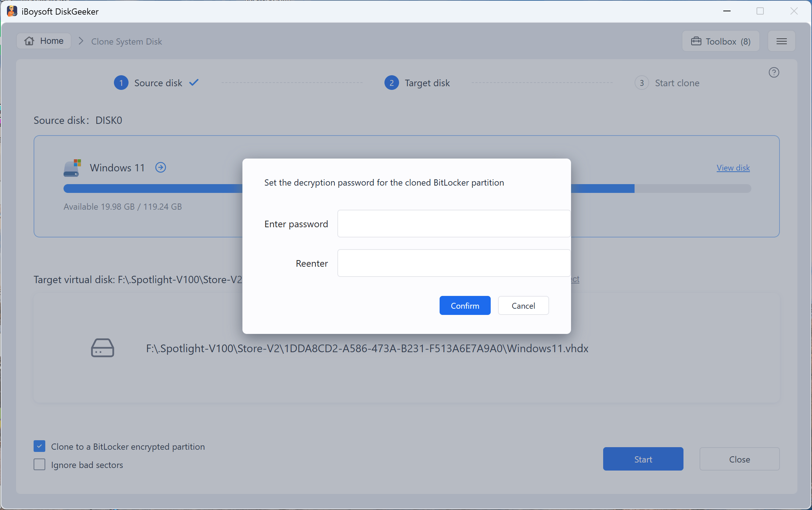This screenshot has width=812, height=510.
Task: Click the Windows11.vhdx target path text
Action: [367, 348]
